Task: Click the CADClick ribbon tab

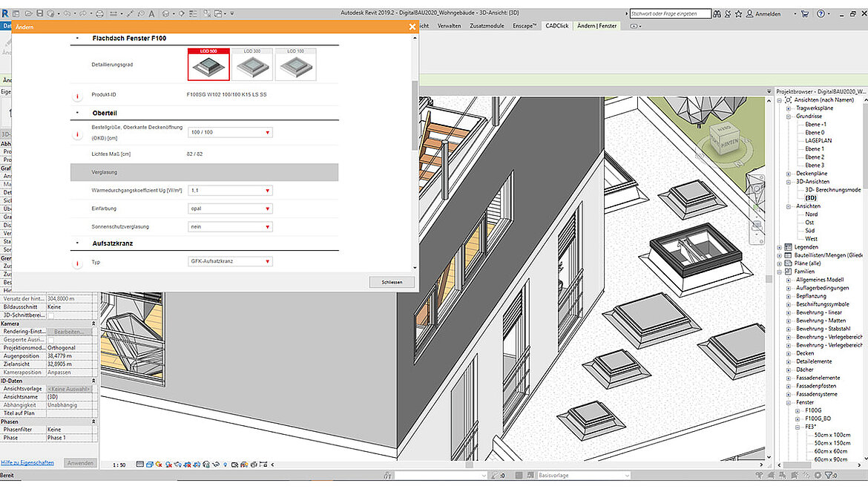Action: point(556,24)
